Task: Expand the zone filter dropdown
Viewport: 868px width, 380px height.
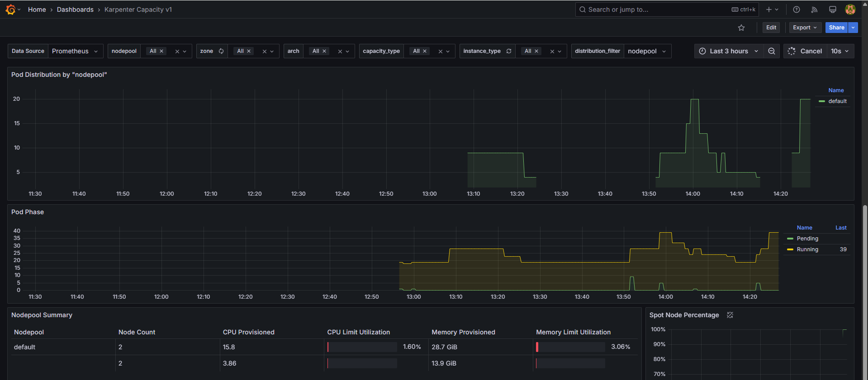Action: click(x=272, y=52)
